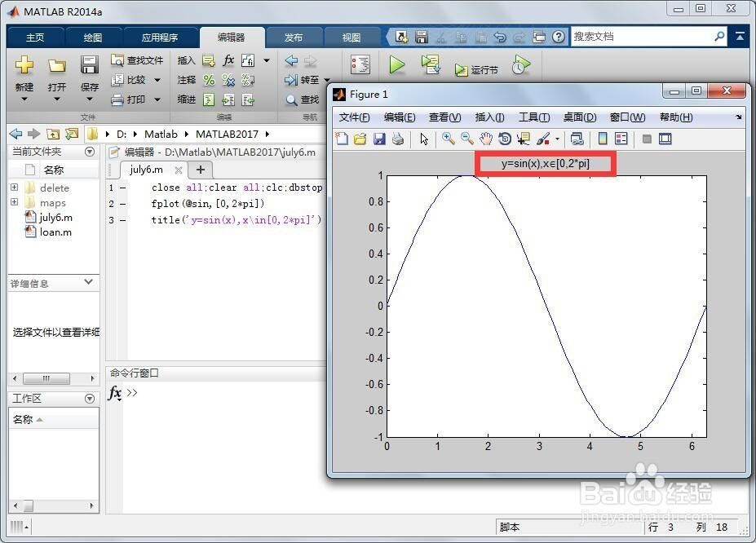Click the Compare (比较) button
Screen dimensions: 756x543
[x=128, y=80]
